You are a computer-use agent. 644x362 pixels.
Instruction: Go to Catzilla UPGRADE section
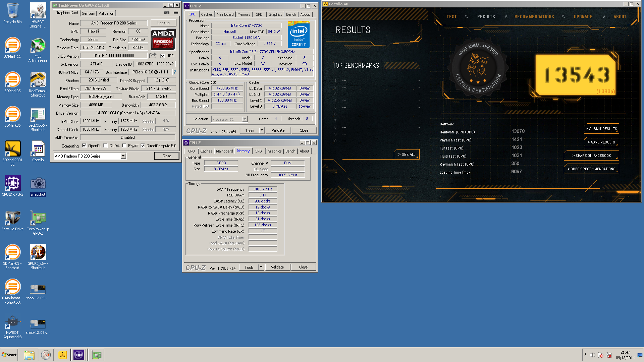(583, 16)
